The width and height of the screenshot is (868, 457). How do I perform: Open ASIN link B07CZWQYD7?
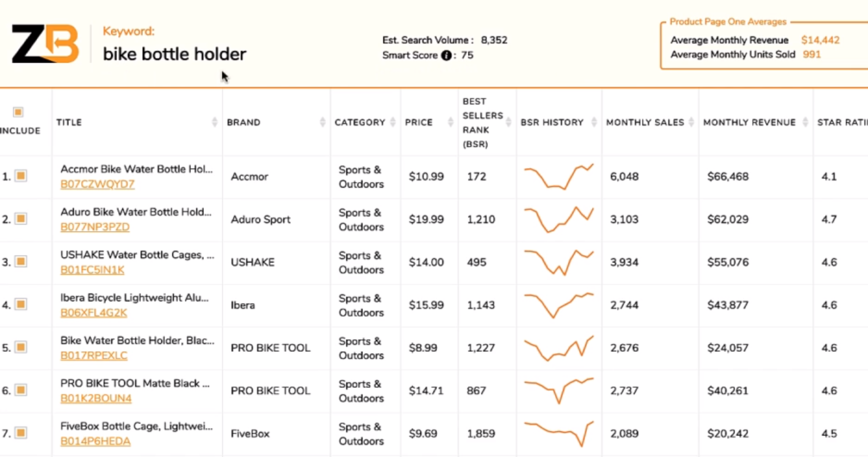[x=98, y=184]
